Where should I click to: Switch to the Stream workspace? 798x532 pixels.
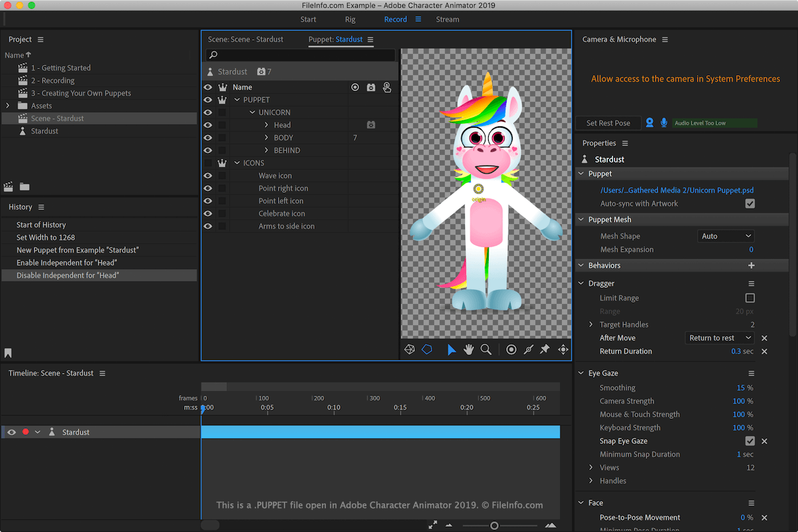(x=448, y=19)
